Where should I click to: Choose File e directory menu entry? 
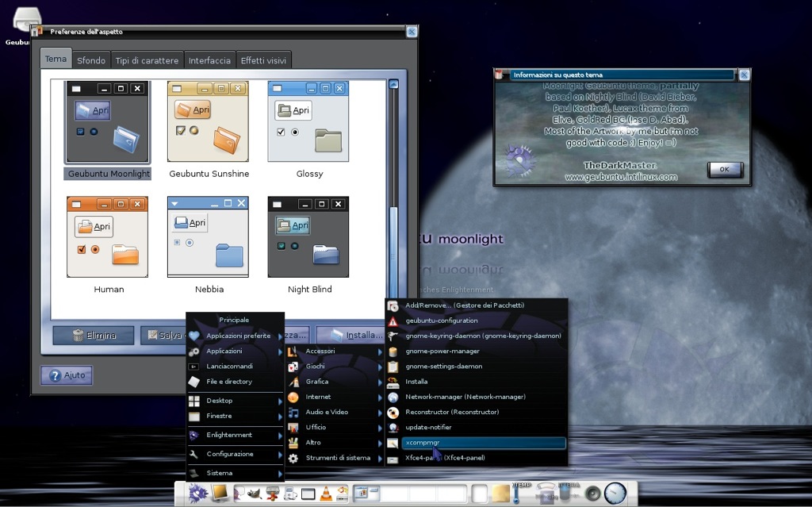[235, 382]
